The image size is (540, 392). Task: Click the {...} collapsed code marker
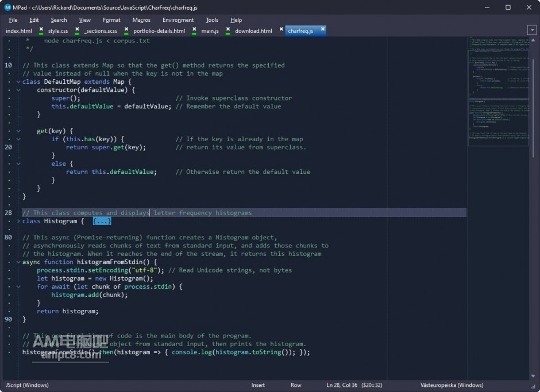point(102,222)
